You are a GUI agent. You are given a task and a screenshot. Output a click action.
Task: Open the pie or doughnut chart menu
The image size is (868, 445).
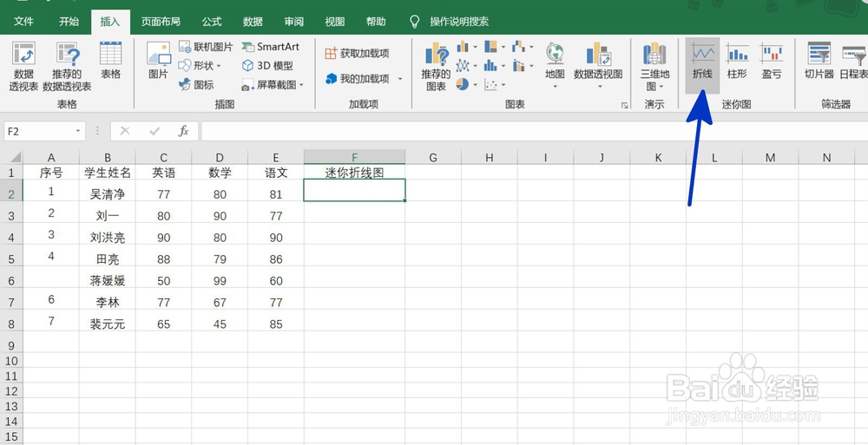467,85
